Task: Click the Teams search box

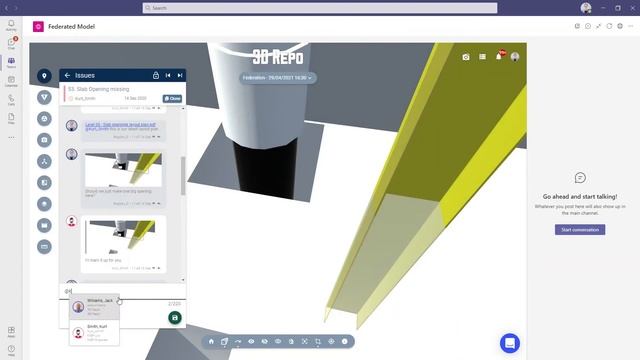Action: pyautogui.click(x=320, y=8)
